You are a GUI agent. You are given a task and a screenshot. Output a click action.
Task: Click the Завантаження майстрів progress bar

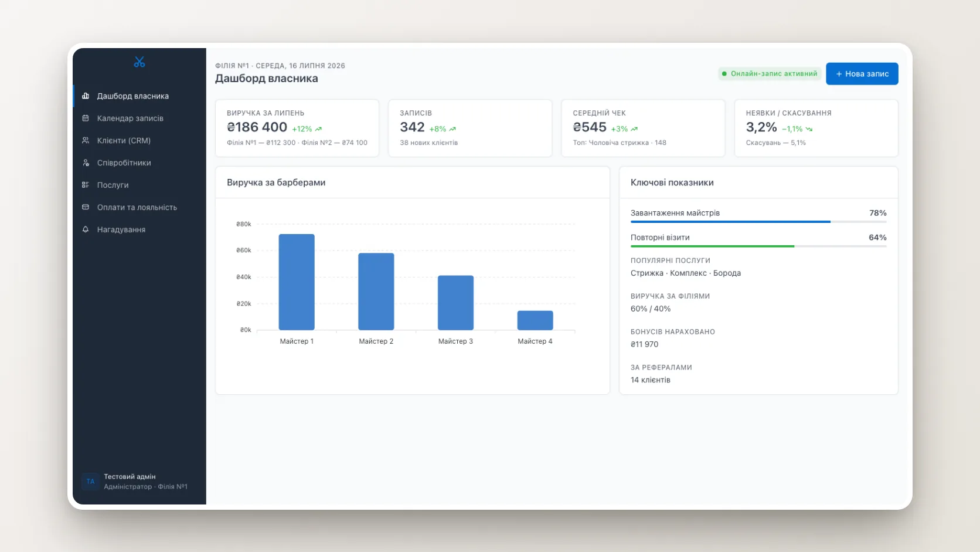(x=758, y=222)
